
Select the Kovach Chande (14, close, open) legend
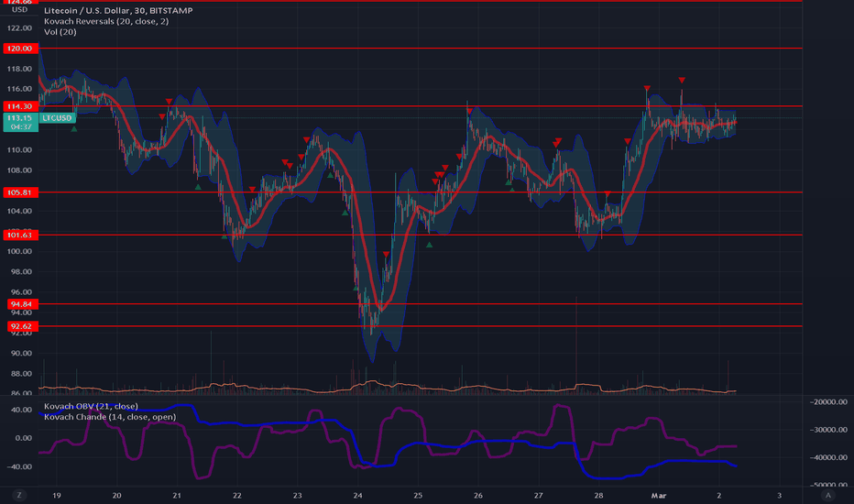[x=110, y=417]
